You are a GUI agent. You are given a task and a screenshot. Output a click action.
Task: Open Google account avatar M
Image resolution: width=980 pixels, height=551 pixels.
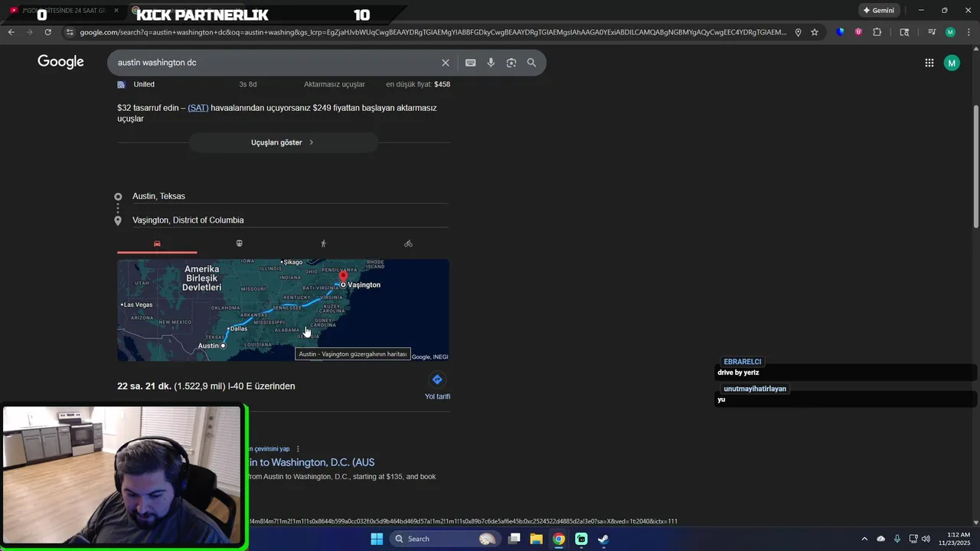pyautogui.click(x=952, y=63)
